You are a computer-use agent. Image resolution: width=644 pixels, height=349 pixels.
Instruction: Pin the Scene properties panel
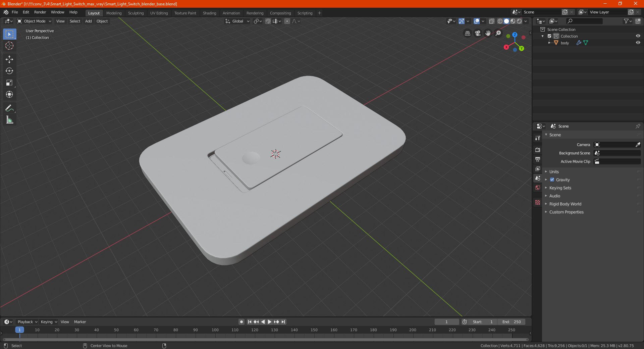pos(638,126)
